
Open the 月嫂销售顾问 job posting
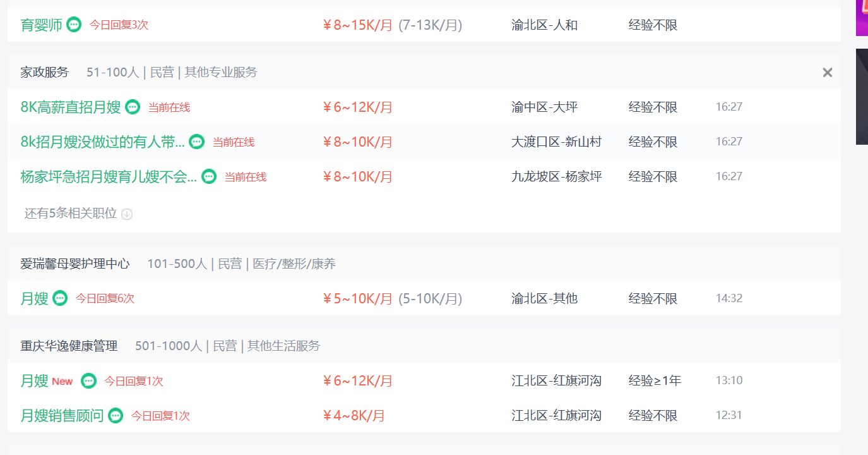62,415
